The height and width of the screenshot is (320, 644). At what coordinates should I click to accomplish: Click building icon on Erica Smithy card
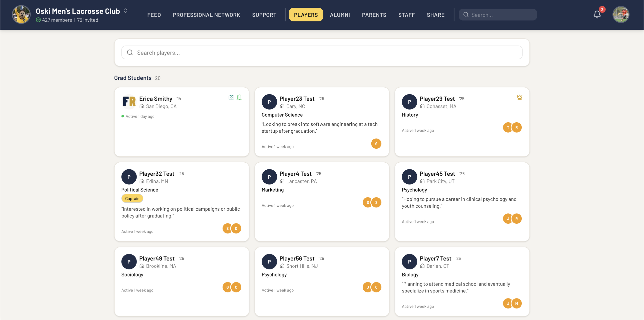[x=239, y=97]
